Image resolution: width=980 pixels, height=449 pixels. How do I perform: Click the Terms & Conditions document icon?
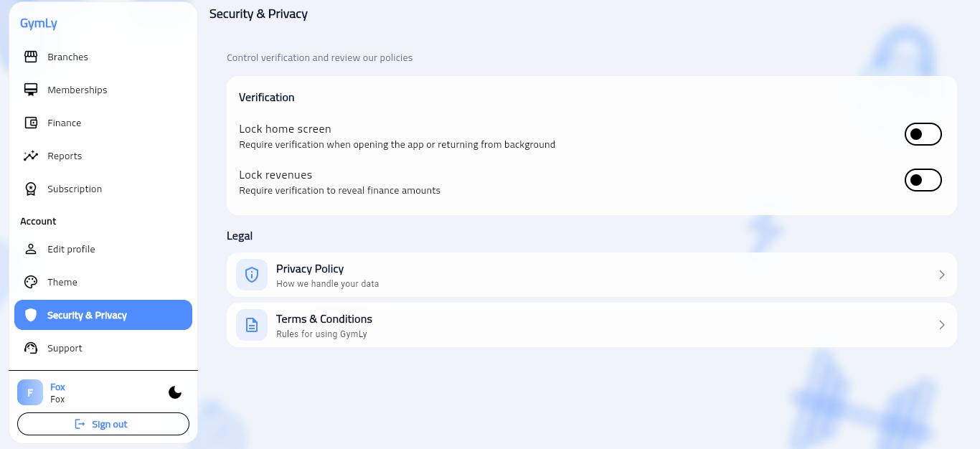tap(252, 325)
